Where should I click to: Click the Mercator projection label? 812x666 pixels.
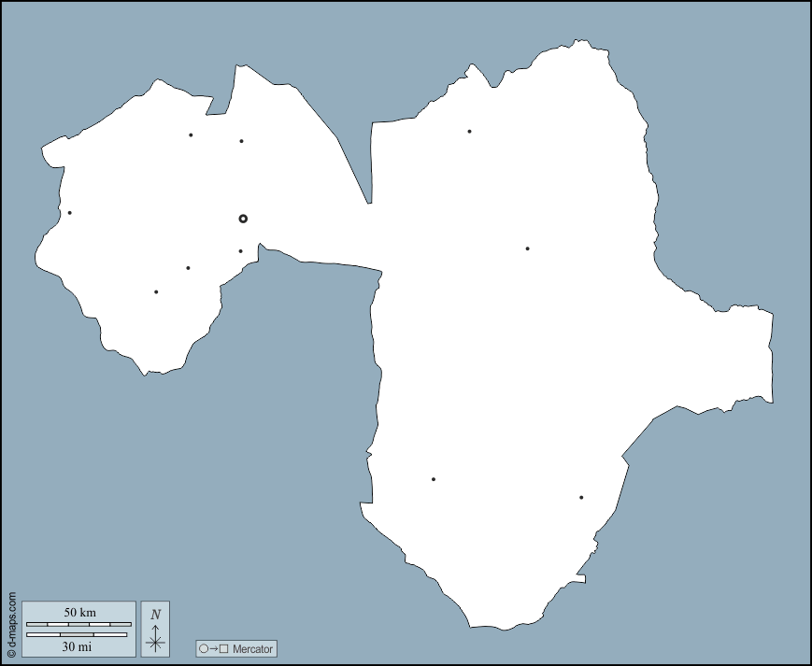pyautogui.click(x=252, y=649)
